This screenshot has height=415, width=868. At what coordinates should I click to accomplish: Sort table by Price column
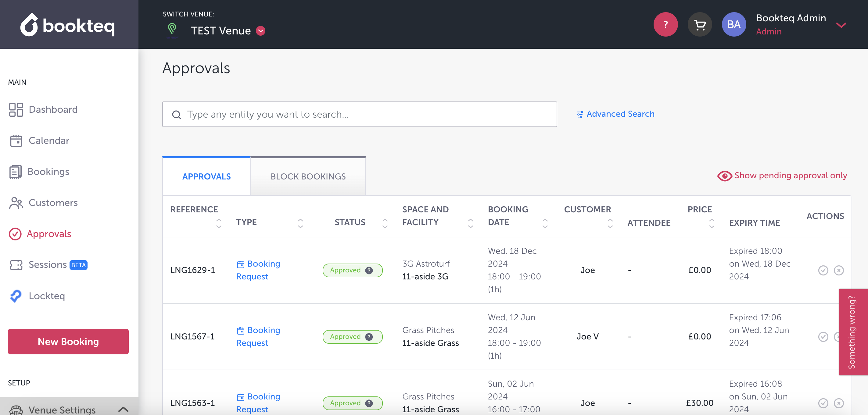tap(711, 223)
